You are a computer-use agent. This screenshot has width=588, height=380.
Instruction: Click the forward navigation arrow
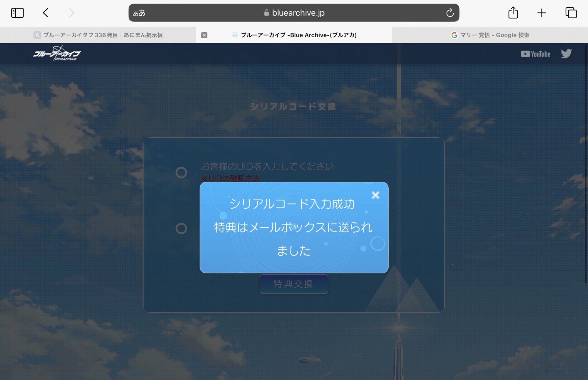tap(71, 13)
